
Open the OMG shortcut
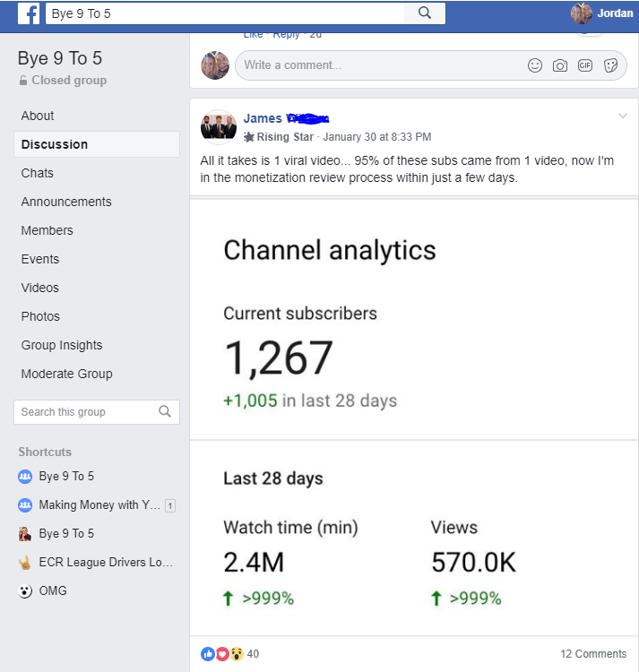(53, 591)
